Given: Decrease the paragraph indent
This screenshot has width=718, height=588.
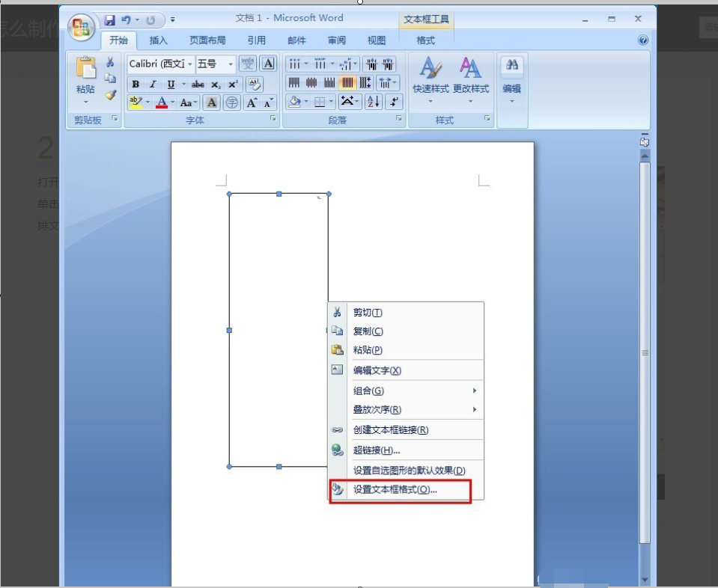Looking at the screenshot, I should pos(371,64).
